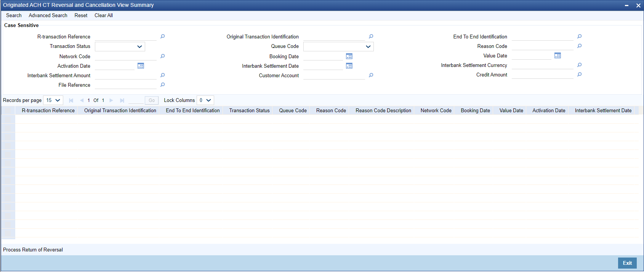Open lookup for Interbank Settlement Currency

tap(580, 65)
